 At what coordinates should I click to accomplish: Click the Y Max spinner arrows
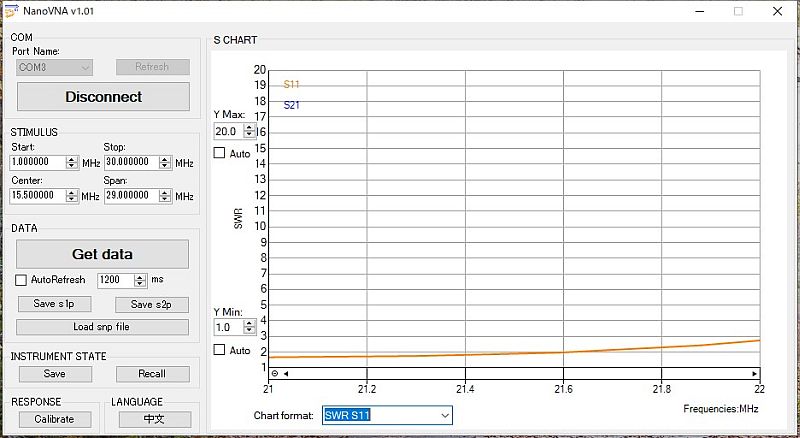pyautogui.click(x=249, y=131)
